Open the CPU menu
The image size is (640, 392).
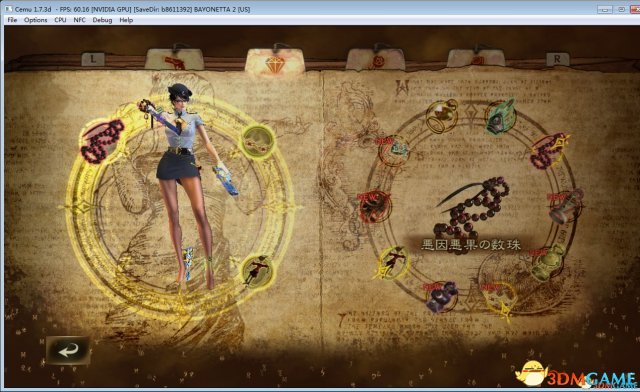60,20
